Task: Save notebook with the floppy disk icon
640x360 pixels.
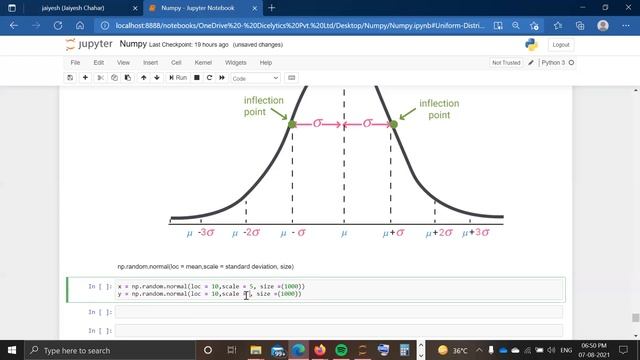Action: tap(70, 78)
